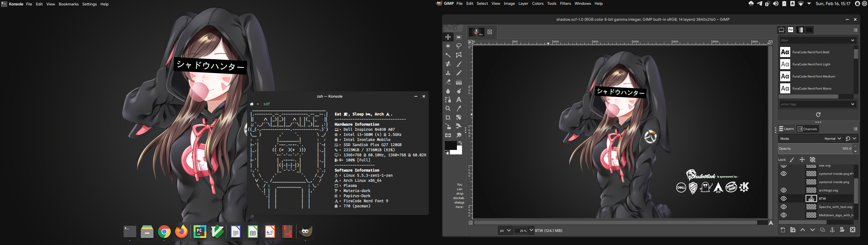This screenshot has width=868, height=245.
Task: Open Firefox from the dock
Action: 181,232
